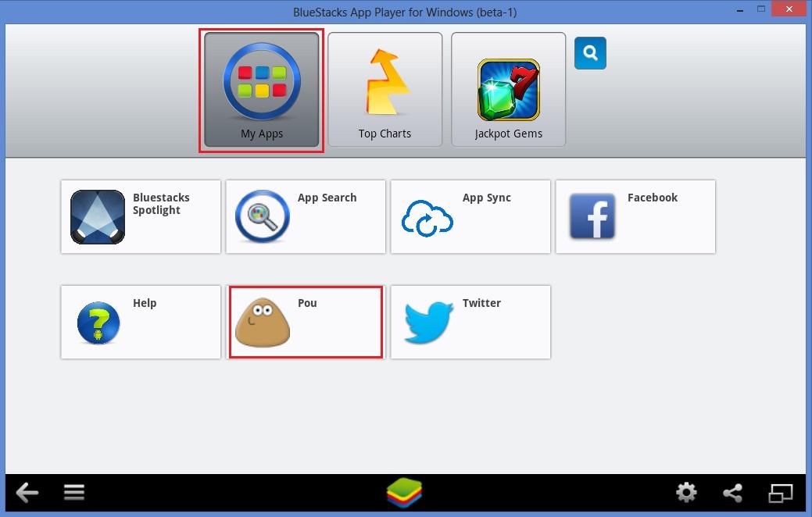This screenshot has width=812, height=517.
Task: Launch the Facebook app
Action: (635, 217)
